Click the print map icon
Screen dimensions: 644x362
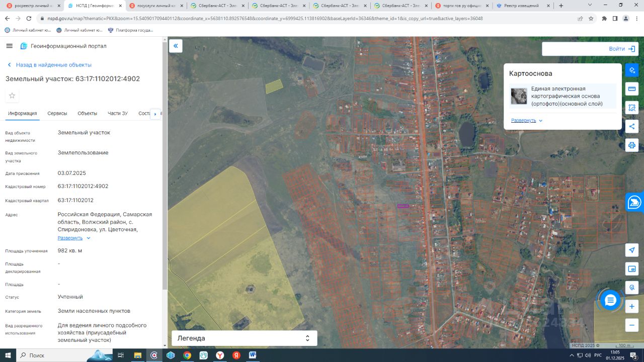(x=632, y=145)
